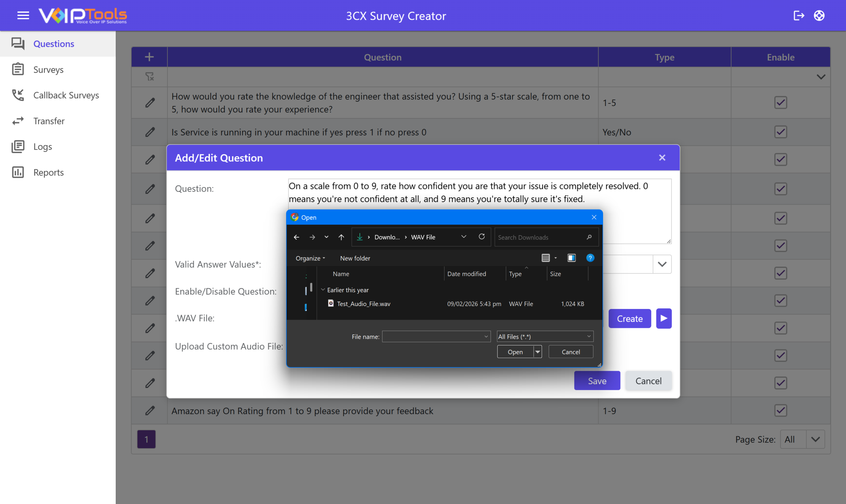Click the Open button split arrow

coord(538,352)
